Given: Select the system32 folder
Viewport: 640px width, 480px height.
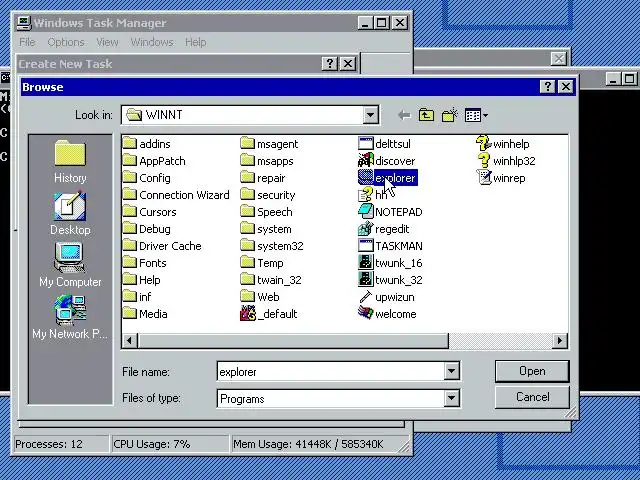Looking at the screenshot, I should pyautogui.click(x=272, y=246).
